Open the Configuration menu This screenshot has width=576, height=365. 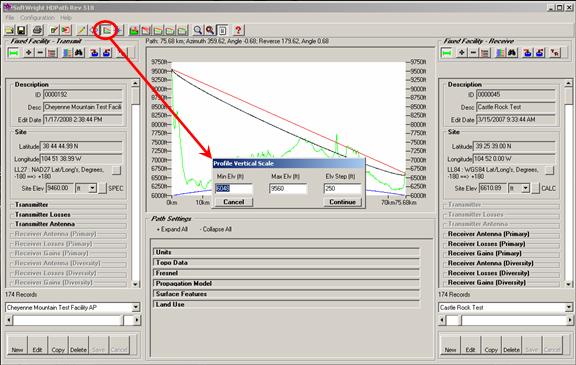click(x=37, y=18)
